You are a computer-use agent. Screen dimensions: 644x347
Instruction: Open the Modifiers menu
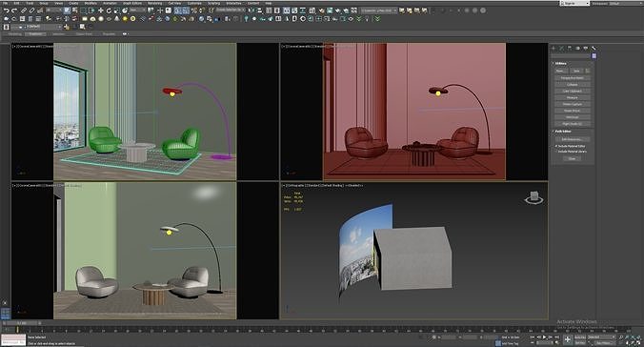coord(91,3)
